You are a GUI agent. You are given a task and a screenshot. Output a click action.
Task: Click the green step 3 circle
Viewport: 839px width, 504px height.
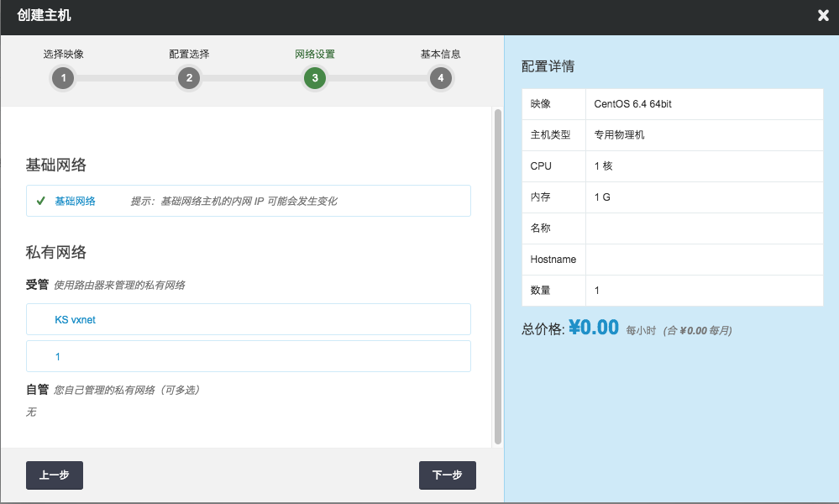315,79
